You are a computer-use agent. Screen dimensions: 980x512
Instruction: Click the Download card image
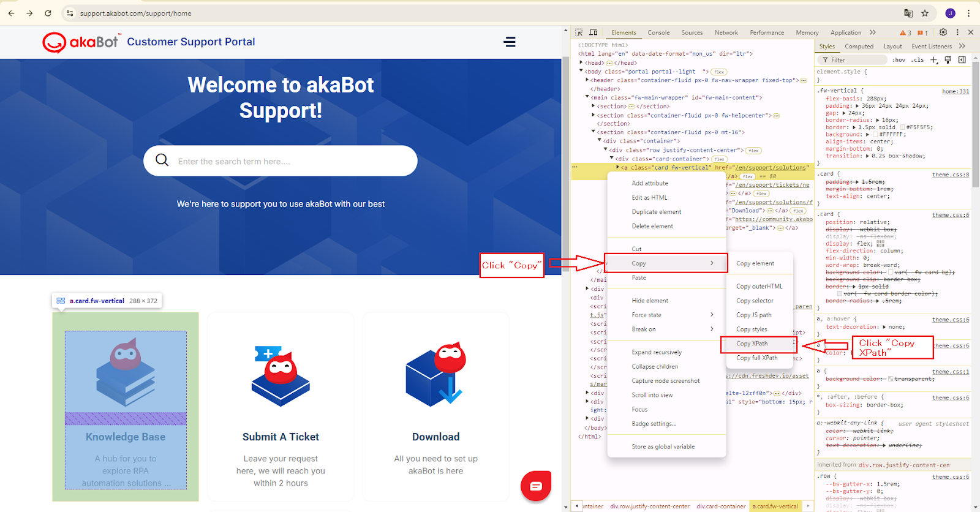pos(436,374)
